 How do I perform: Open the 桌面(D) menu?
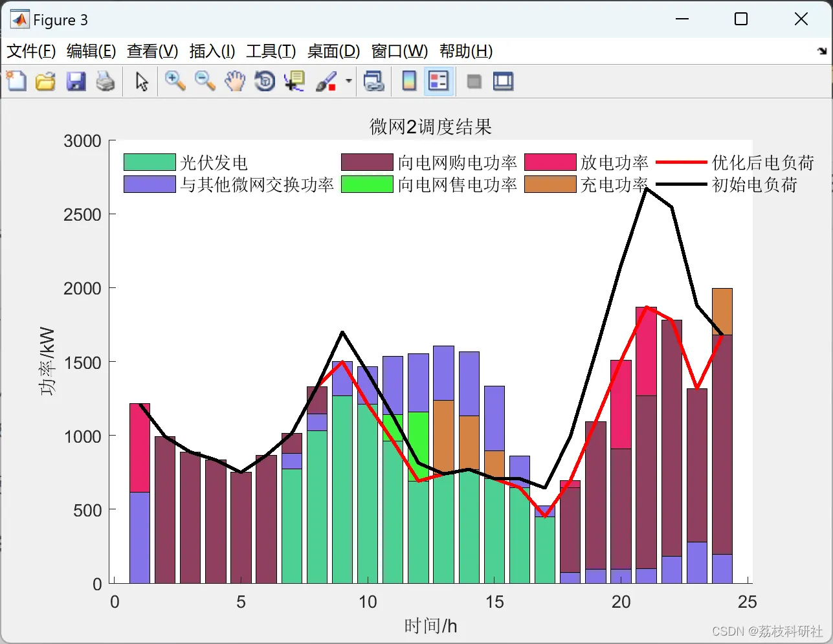[x=333, y=51]
